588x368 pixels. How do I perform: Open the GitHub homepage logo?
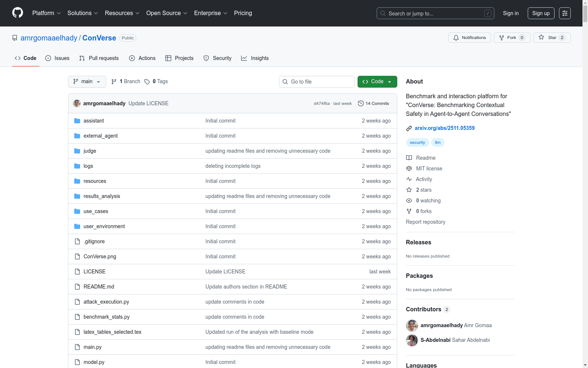click(x=18, y=13)
